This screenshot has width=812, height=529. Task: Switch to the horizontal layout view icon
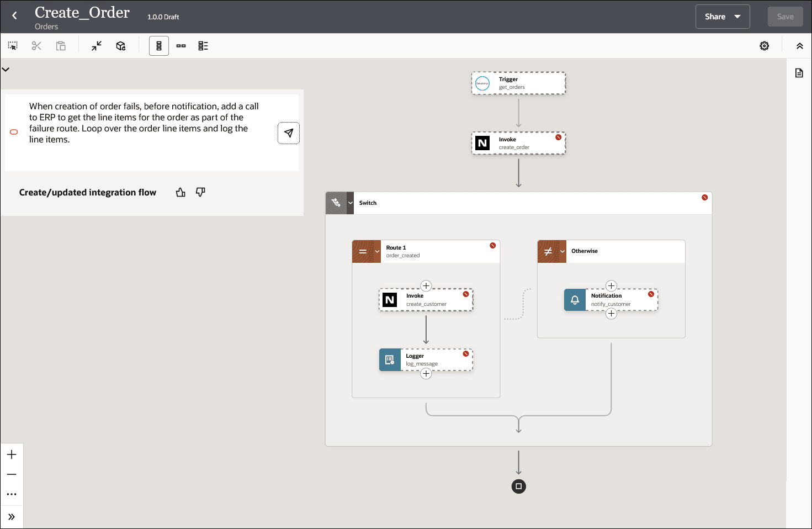pos(181,45)
